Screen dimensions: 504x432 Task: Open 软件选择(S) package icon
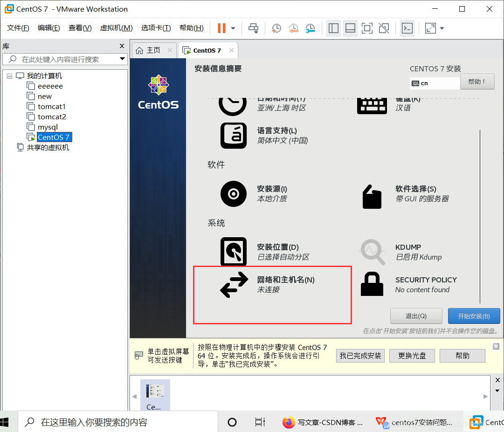pos(372,197)
